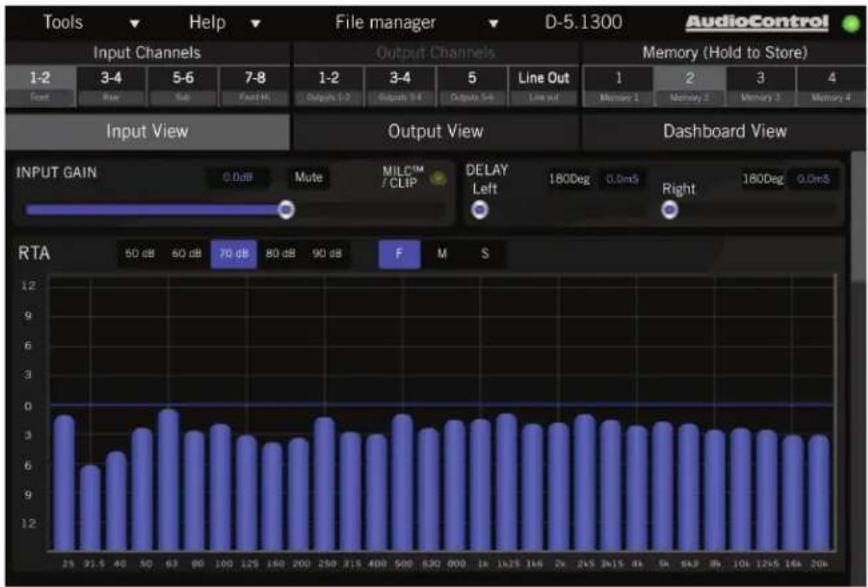
Task: Open the Help dropdown menu
Action: click(x=224, y=23)
